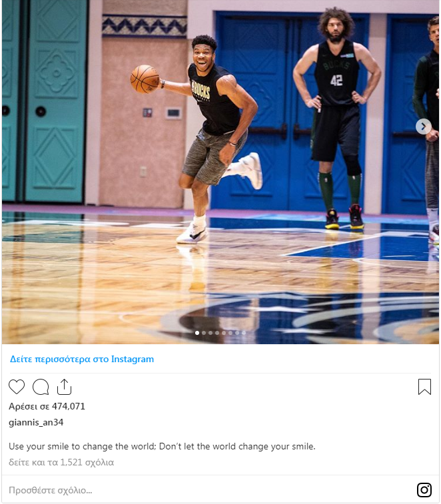Jump to the third carousel dot

211,333
